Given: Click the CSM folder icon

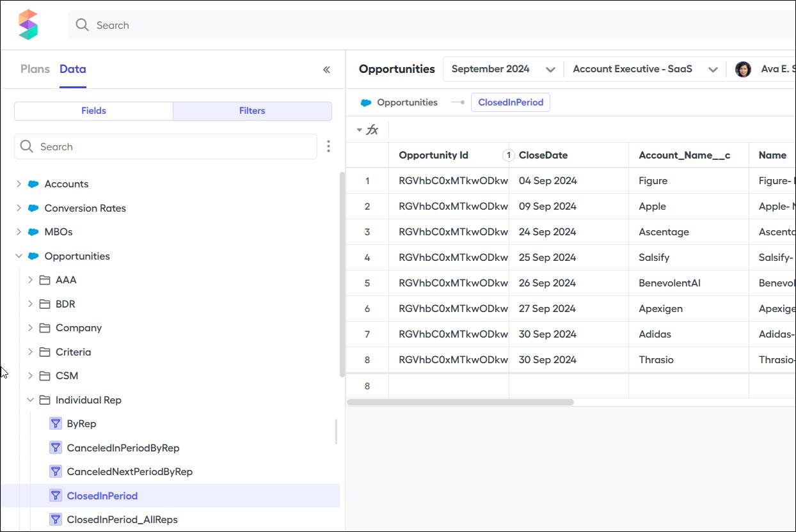Looking at the screenshot, I should pos(45,376).
